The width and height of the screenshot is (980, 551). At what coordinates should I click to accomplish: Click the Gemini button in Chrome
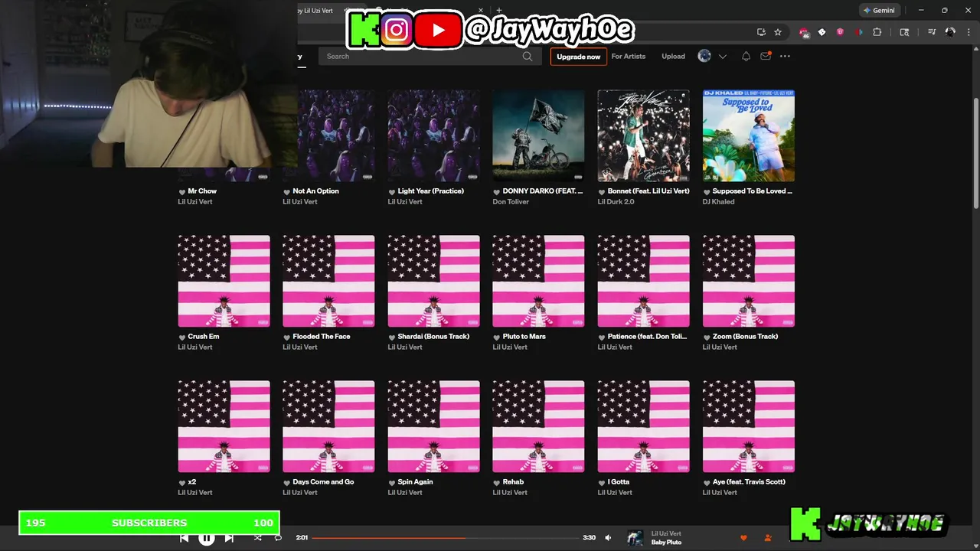click(879, 11)
